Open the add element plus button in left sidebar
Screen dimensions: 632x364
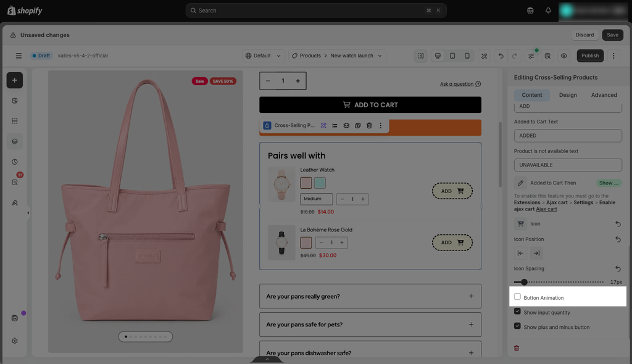15,80
